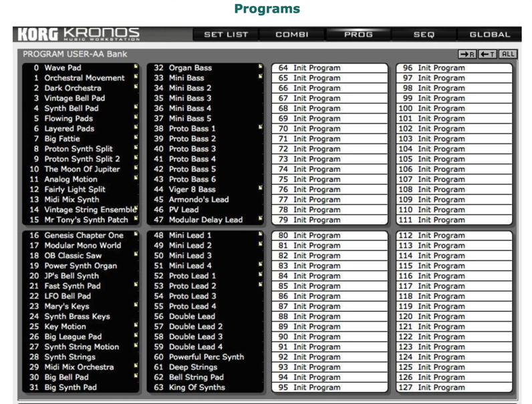Click the yellow note icon beside Wave Pad
This screenshot has height=404, width=532.
coord(136,66)
